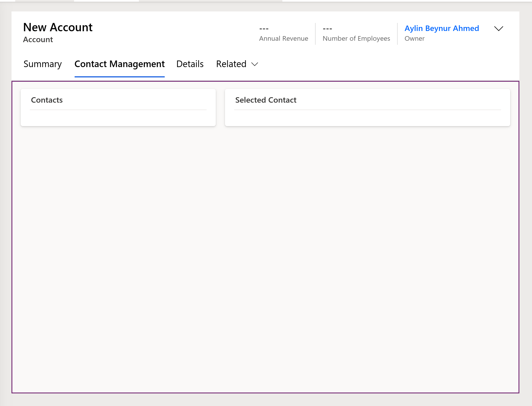Click the Annual Revenue placeholder dashes
Screen dimensions: 532x406
(x=264, y=28)
